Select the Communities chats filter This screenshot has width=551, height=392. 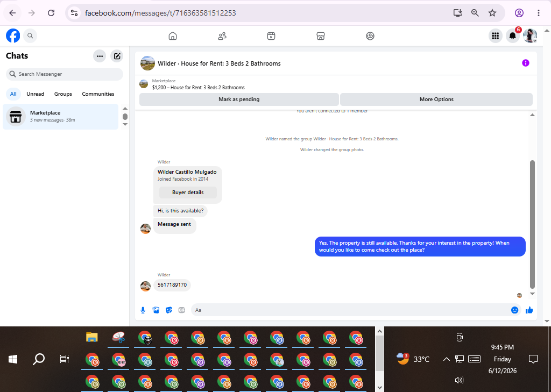(98, 94)
